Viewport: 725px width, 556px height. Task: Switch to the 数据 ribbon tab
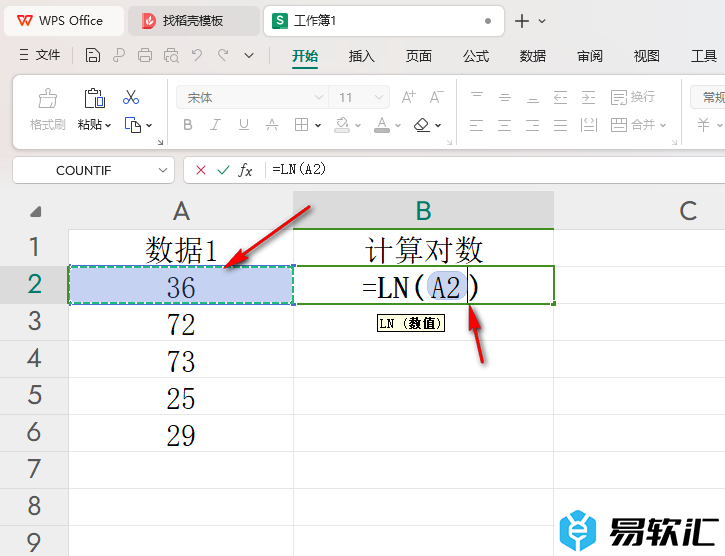(533, 56)
